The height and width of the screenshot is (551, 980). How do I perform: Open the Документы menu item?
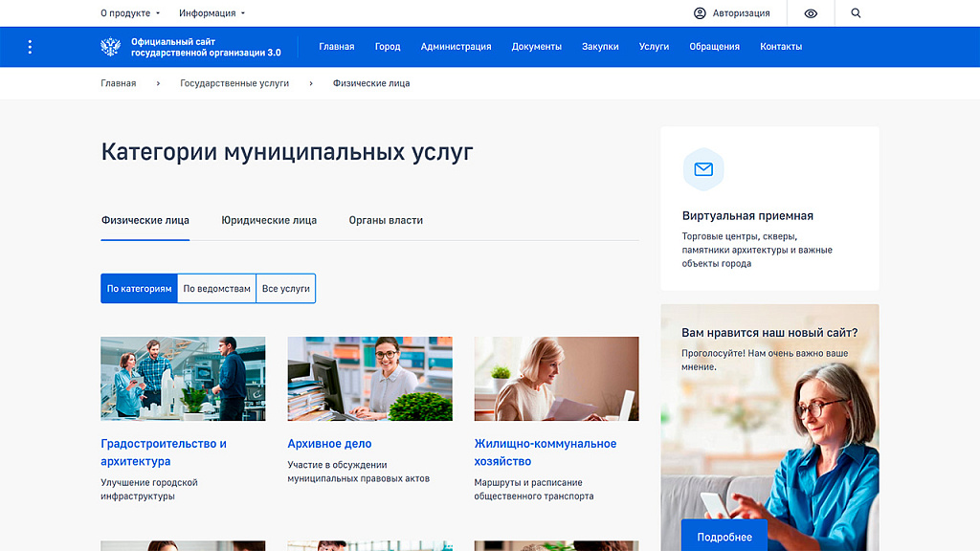(536, 47)
